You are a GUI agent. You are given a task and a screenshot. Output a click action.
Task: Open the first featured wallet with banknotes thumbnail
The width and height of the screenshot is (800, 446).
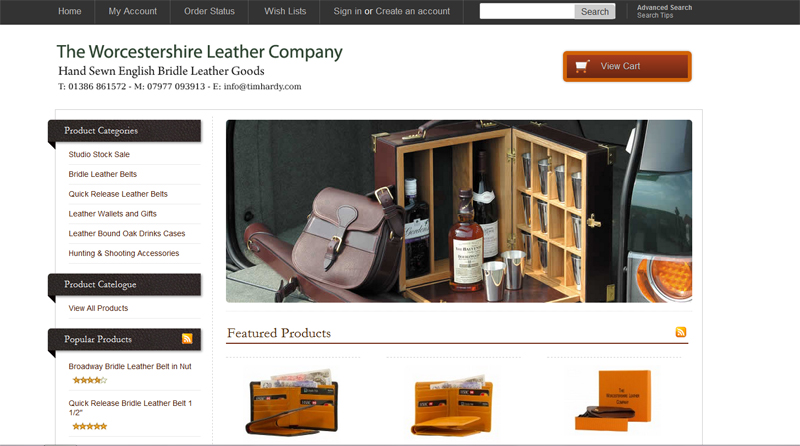[293, 402]
